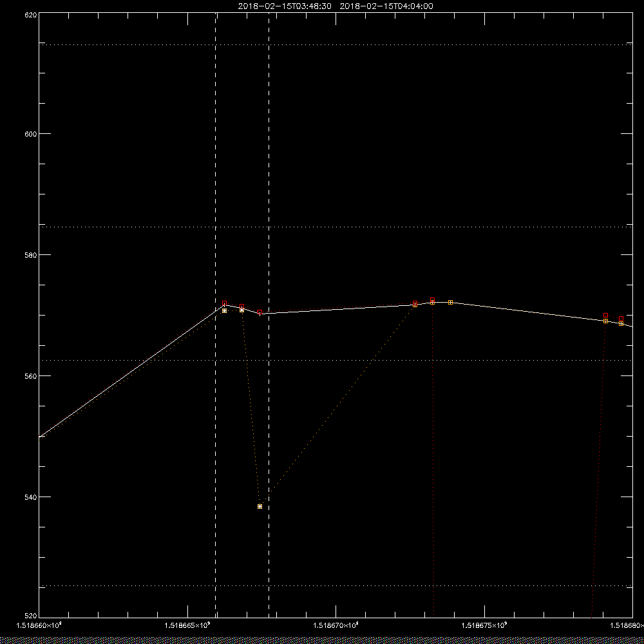This screenshot has height=644, width=644.
Task: Select the 560 y-axis label
Action: (31, 376)
